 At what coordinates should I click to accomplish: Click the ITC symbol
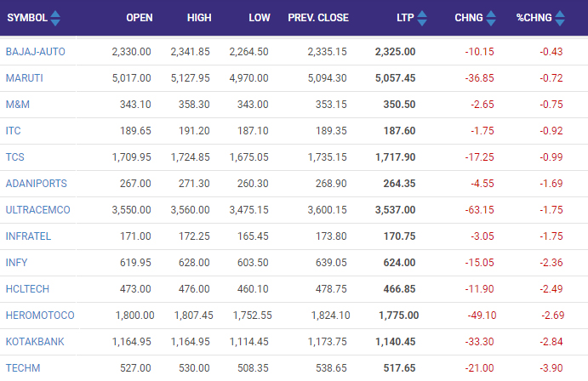click(14, 131)
